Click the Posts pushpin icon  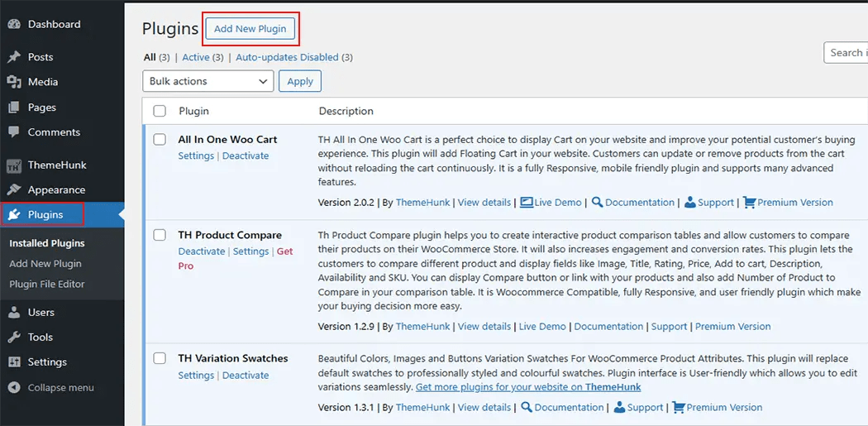(x=14, y=57)
